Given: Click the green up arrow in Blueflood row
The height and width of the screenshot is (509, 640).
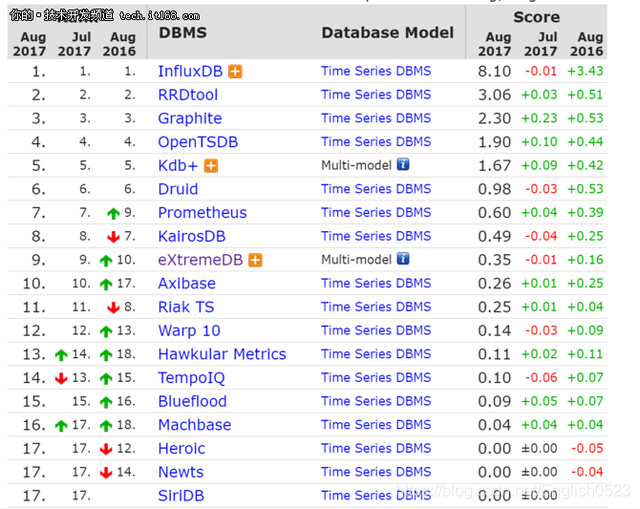Looking at the screenshot, I should (x=106, y=402).
